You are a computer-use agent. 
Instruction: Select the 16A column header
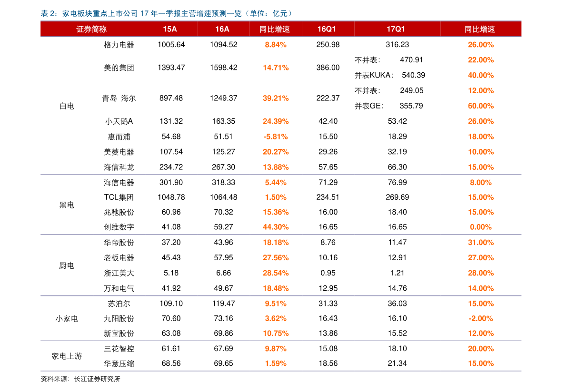coord(222,29)
